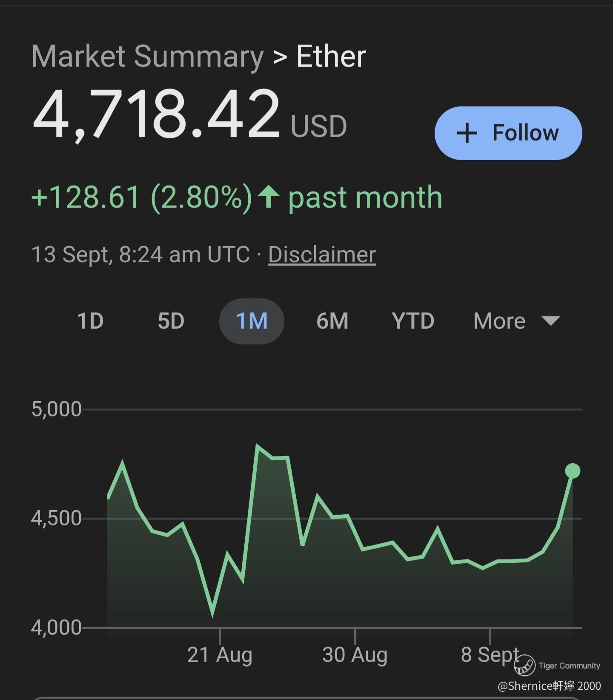Image resolution: width=613 pixels, height=700 pixels.
Task: Select the 1D time range tab
Action: [x=90, y=321]
